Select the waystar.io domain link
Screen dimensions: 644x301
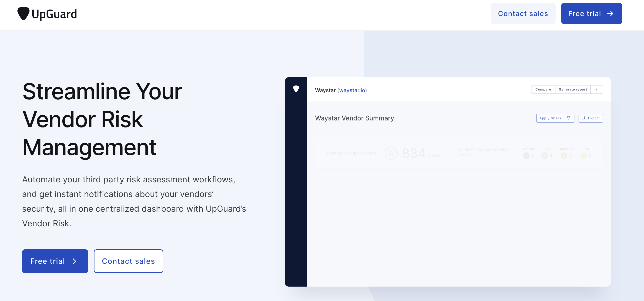pos(351,90)
